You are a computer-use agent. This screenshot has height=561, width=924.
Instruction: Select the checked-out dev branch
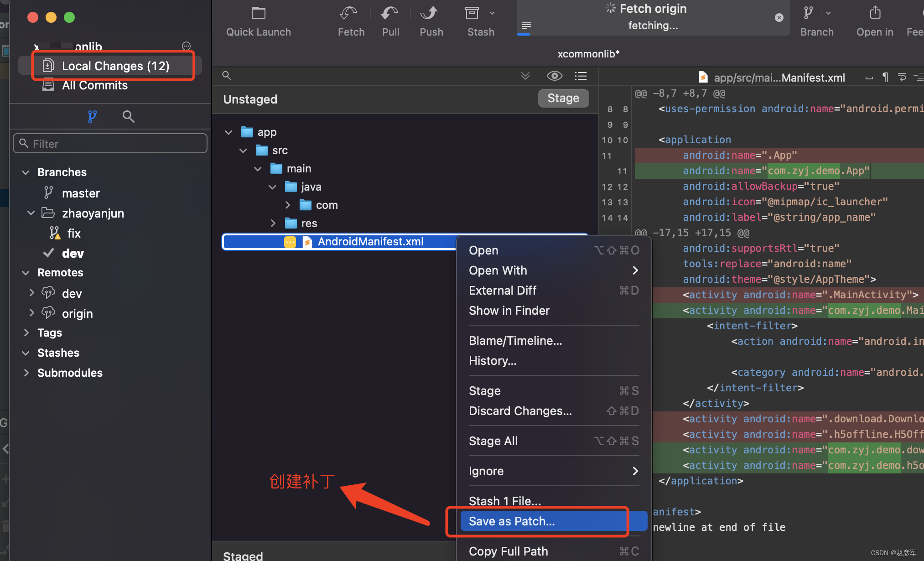(x=73, y=254)
